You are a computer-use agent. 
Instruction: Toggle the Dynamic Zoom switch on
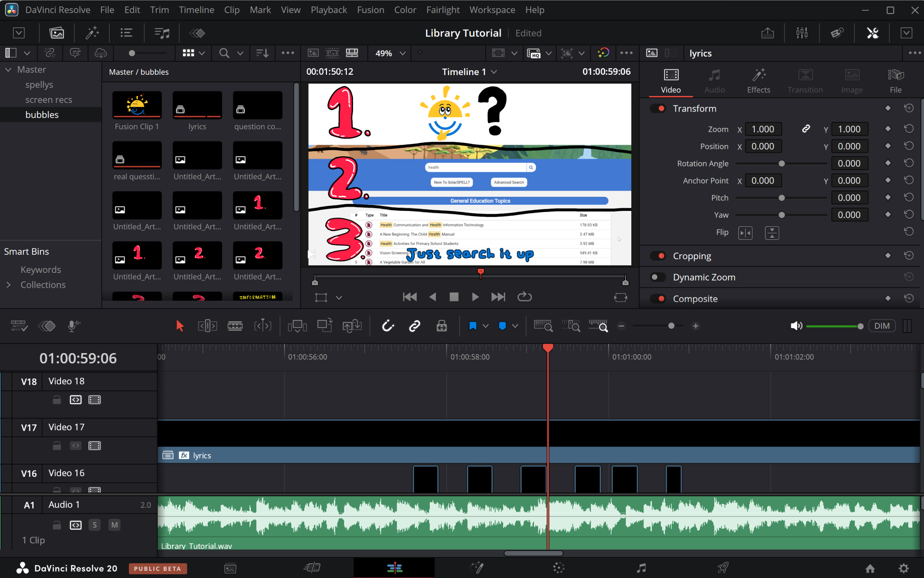[658, 277]
